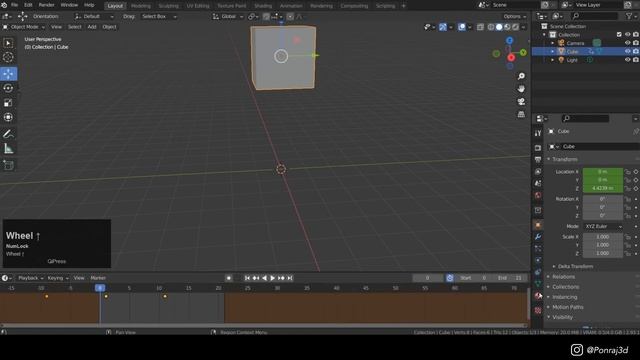Select the Cursor tool
The height and width of the screenshot is (360, 640).
(8, 58)
